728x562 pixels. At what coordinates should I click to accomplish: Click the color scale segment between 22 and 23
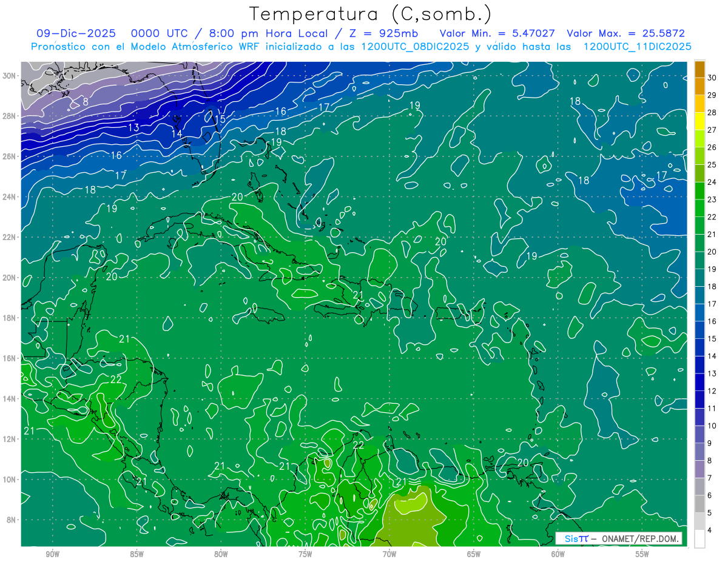point(699,208)
